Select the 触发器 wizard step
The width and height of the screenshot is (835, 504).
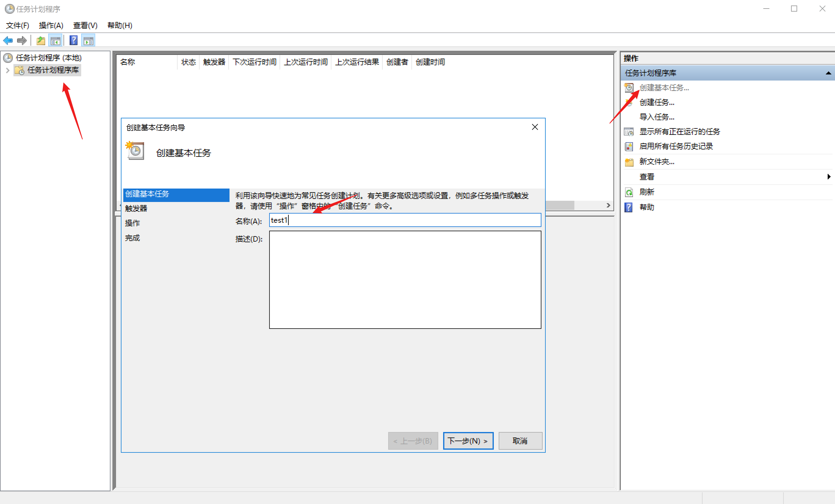coord(136,208)
